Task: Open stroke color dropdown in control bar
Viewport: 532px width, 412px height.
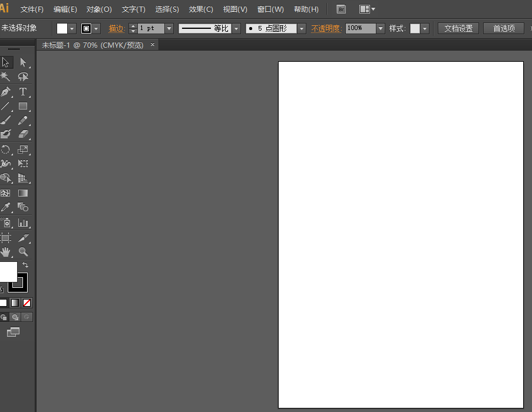Action: click(97, 28)
